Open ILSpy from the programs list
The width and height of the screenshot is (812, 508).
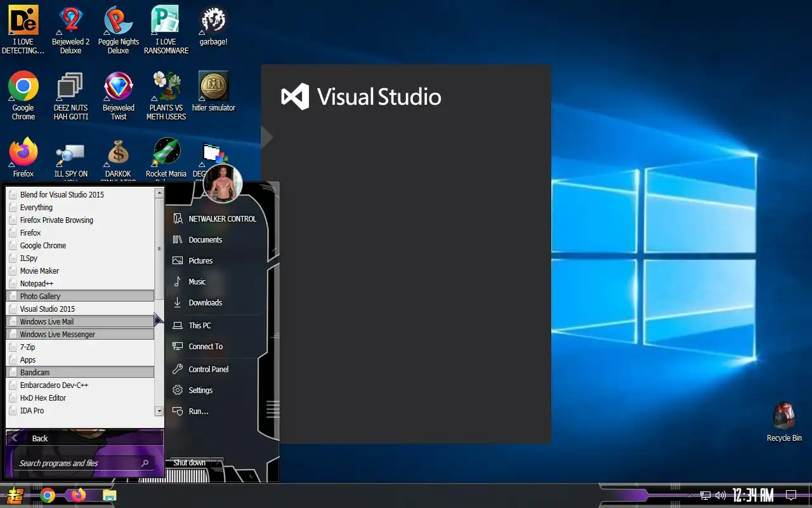80,258
